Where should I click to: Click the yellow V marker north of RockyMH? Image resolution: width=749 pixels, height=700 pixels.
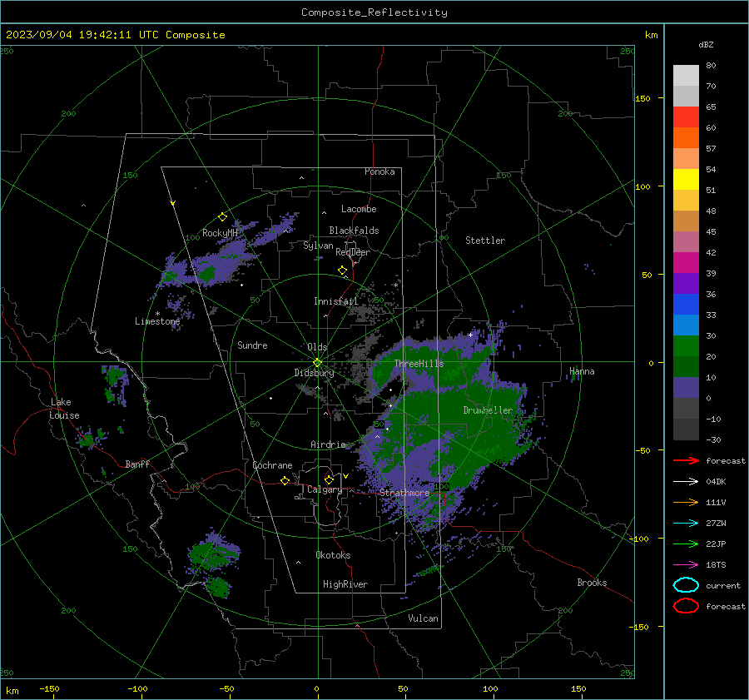pyautogui.click(x=172, y=204)
